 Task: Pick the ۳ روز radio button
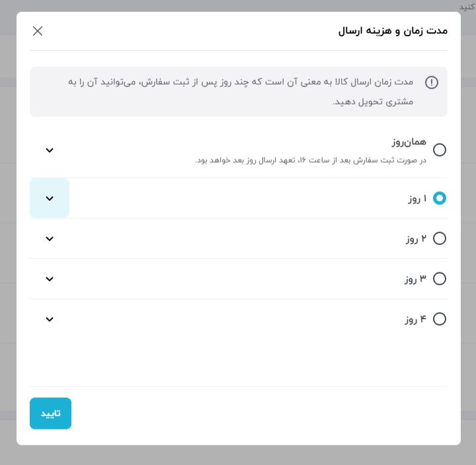click(439, 279)
